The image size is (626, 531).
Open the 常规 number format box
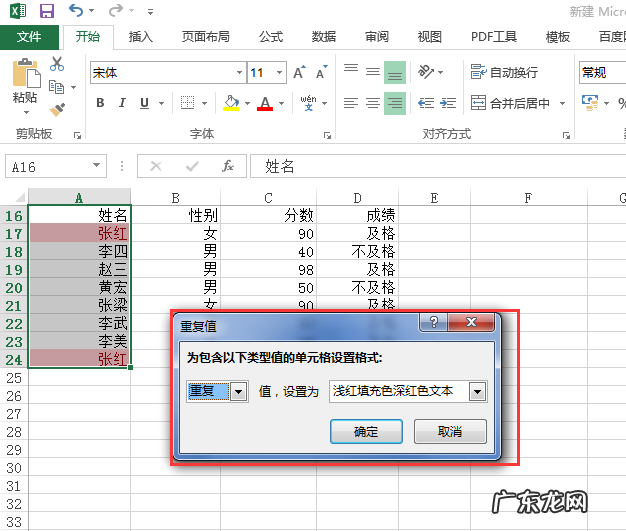click(x=602, y=72)
